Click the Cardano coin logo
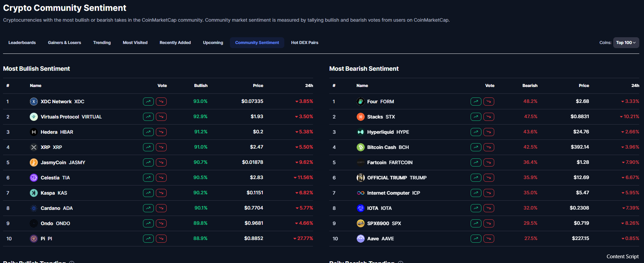This screenshot has height=263, width=644. tap(34, 208)
